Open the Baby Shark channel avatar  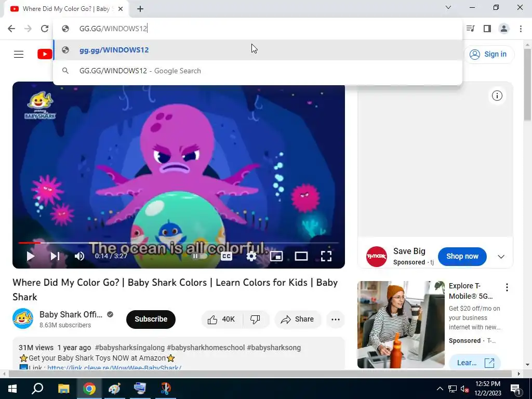[23, 318]
